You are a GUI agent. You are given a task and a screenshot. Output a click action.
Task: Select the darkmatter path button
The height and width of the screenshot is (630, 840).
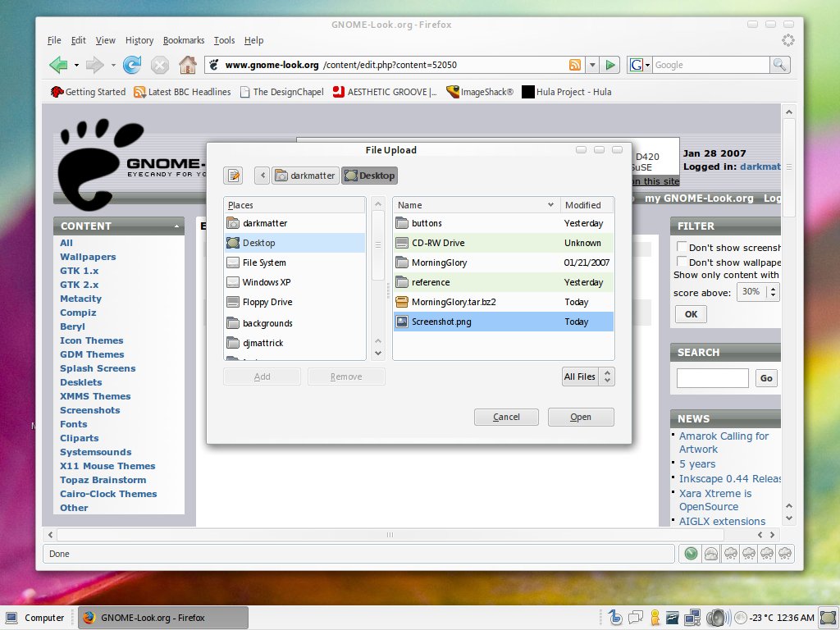(x=305, y=176)
